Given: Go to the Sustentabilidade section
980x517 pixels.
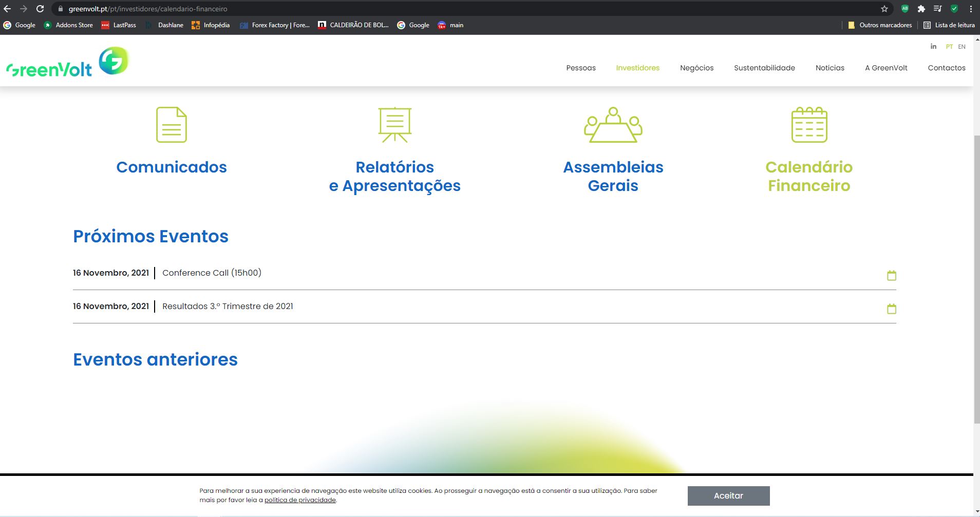Looking at the screenshot, I should tap(764, 68).
